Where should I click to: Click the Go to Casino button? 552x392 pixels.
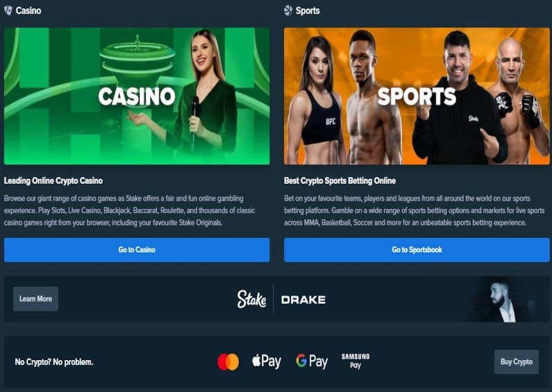137,250
